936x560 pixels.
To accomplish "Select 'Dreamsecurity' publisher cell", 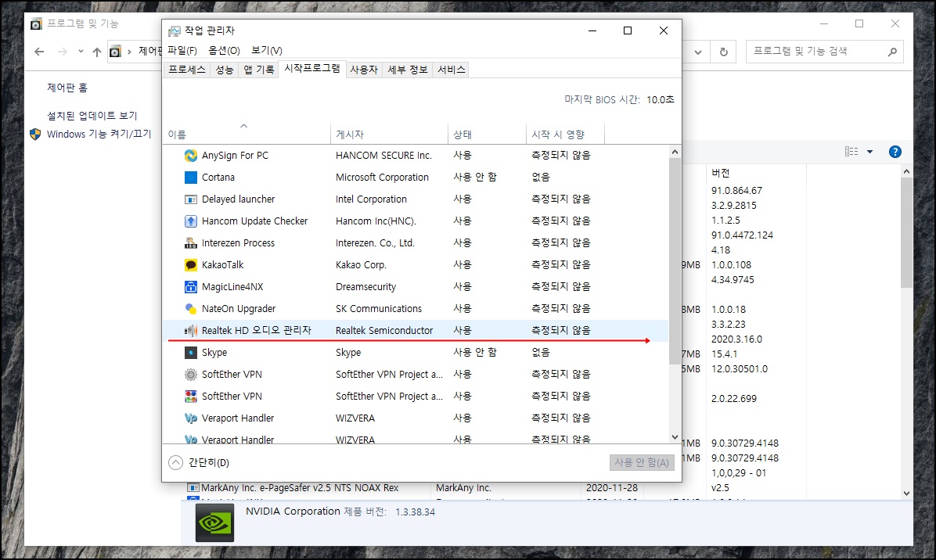I will click(x=366, y=287).
